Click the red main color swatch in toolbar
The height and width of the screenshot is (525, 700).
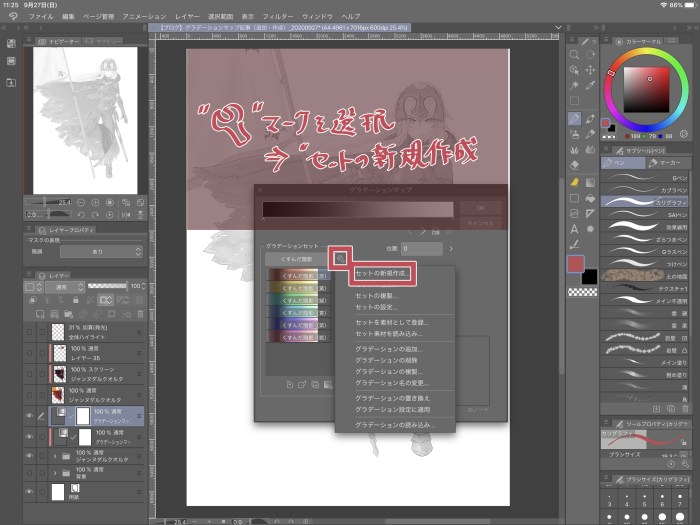point(576,264)
